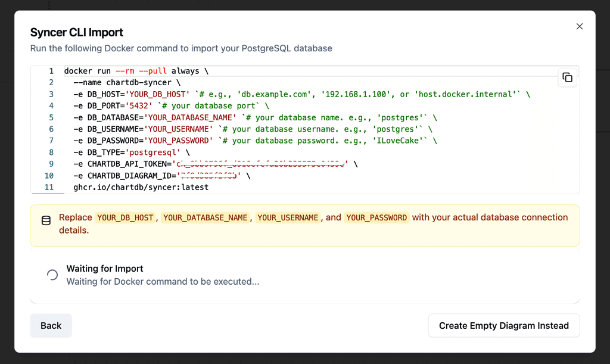Click the 'YOUR_DB_HOST' value in line 3

click(157, 94)
